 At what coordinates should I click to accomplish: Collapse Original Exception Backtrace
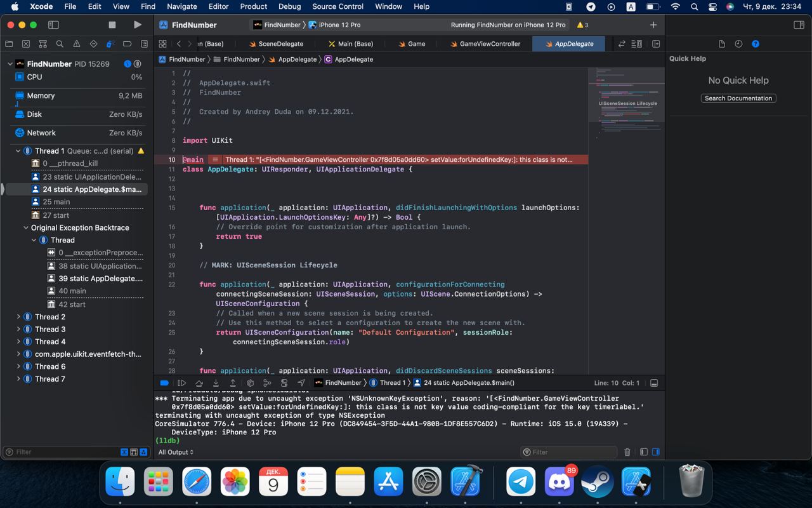pyautogui.click(x=26, y=228)
